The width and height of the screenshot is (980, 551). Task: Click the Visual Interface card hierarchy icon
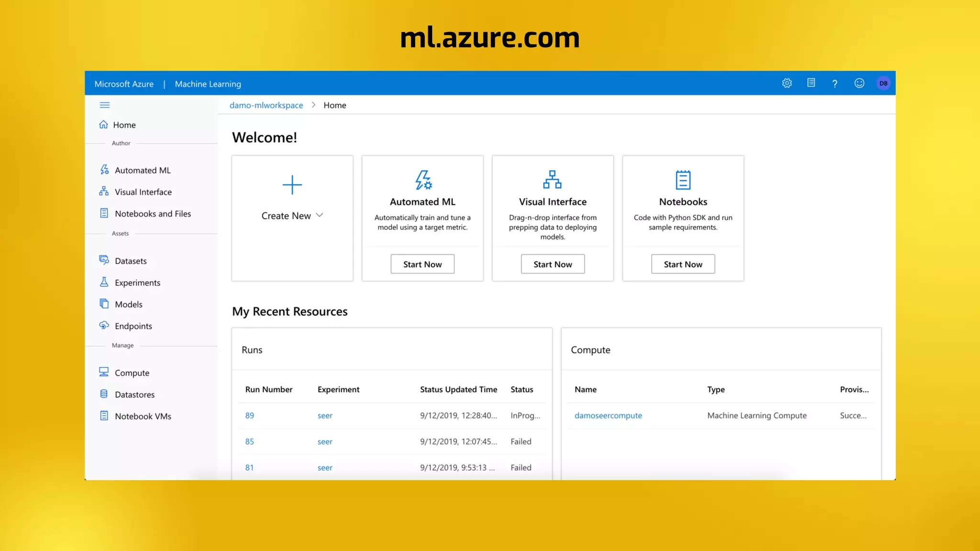click(x=552, y=180)
